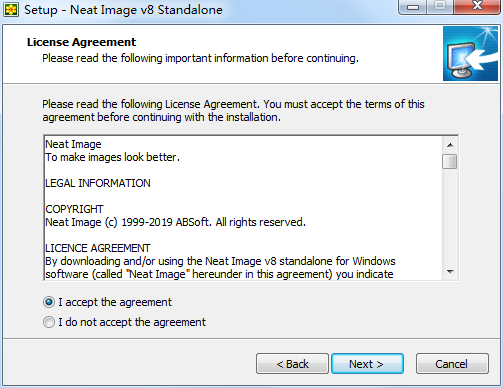Click the Neat Image title bar icon

11,10
